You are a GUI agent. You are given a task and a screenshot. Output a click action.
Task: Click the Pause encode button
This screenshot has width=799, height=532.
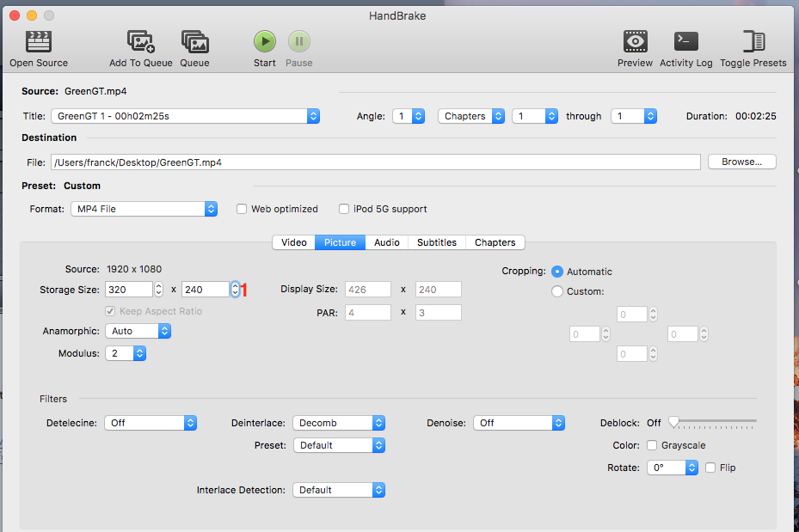click(299, 42)
